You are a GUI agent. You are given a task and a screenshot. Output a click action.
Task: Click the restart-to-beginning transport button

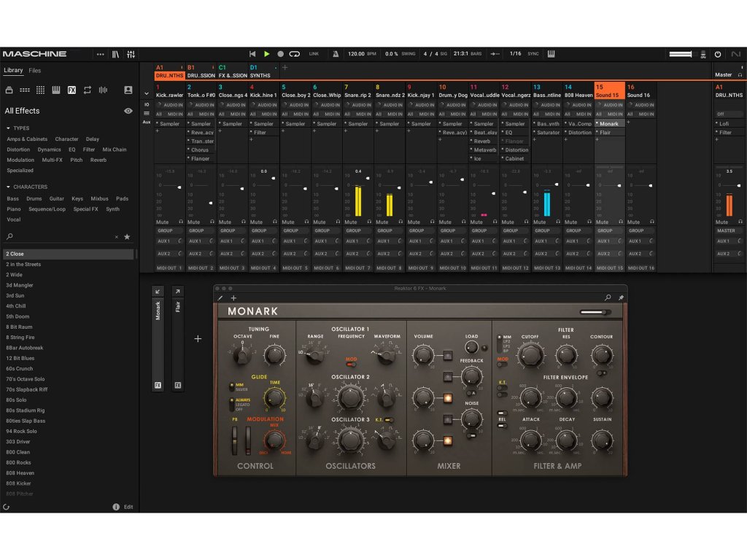[x=252, y=54]
